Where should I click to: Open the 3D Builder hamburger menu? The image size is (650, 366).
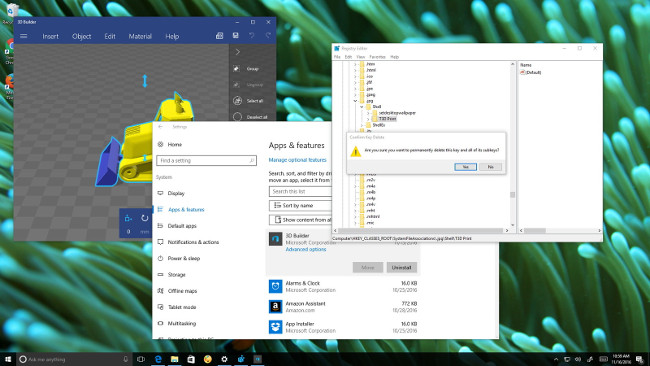(x=24, y=36)
